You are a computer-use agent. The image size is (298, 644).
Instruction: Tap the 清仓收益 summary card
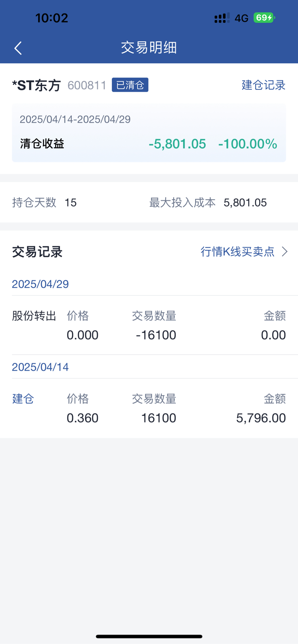click(149, 133)
